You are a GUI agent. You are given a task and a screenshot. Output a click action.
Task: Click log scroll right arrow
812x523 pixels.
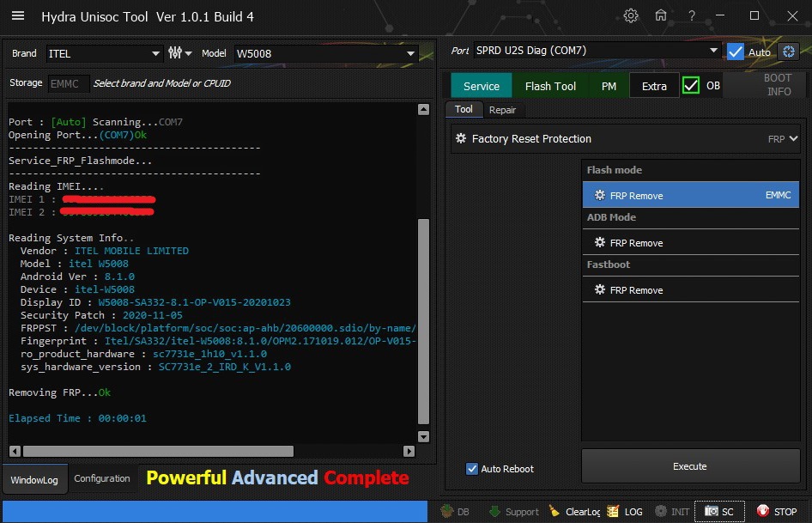[409, 451]
